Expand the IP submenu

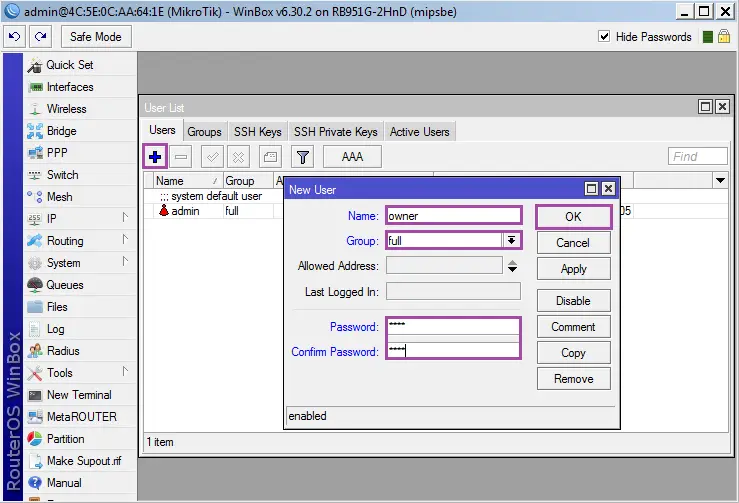tap(80, 219)
